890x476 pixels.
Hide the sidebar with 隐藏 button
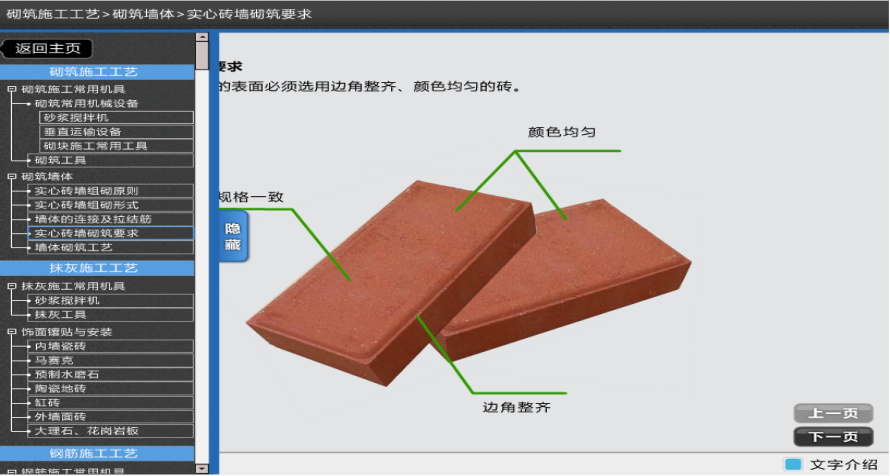pyautogui.click(x=233, y=237)
